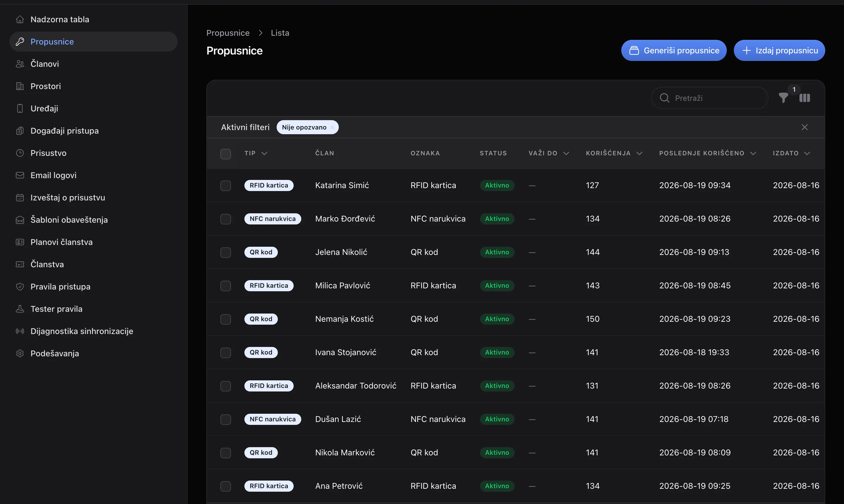Remove the Nije opozvano filter chip
The height and width of the screenshot is (504, 844).
tap(332, 127)
